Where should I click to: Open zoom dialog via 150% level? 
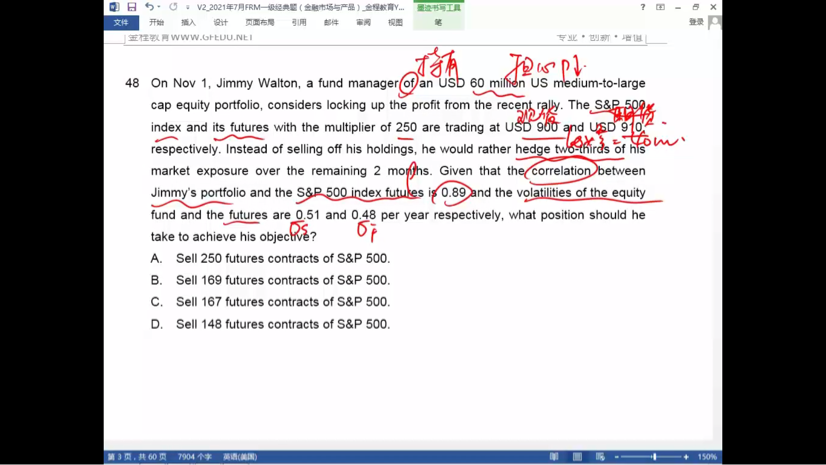[x=707, y=457]
